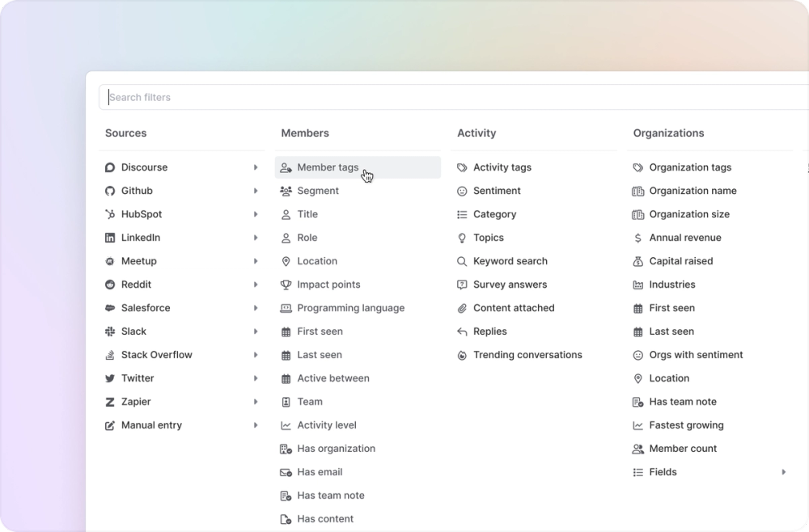Click the Zapier logo icon
The width and height of the screenshot is (809, 532).
(x=110, y=402)
